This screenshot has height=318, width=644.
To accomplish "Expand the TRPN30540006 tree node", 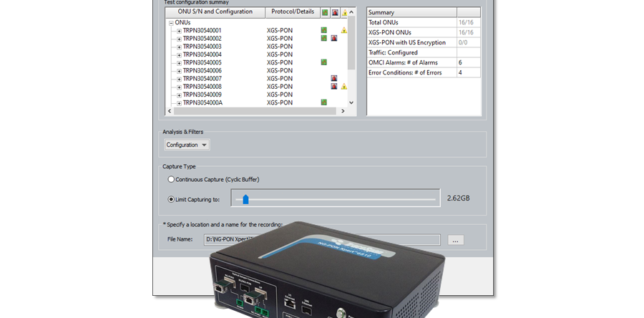I will coord(179,71).
